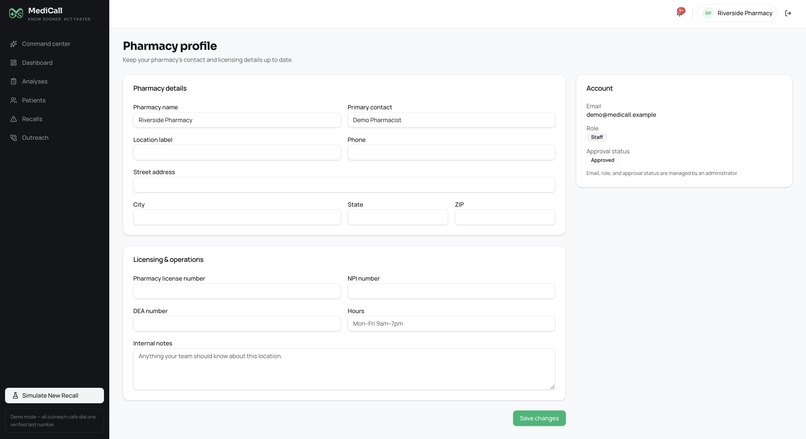Screen dimensions: 806x439
Task: Click the administrator-managed note in Account card
Action: pyautogui.click(x=662, y=173)
